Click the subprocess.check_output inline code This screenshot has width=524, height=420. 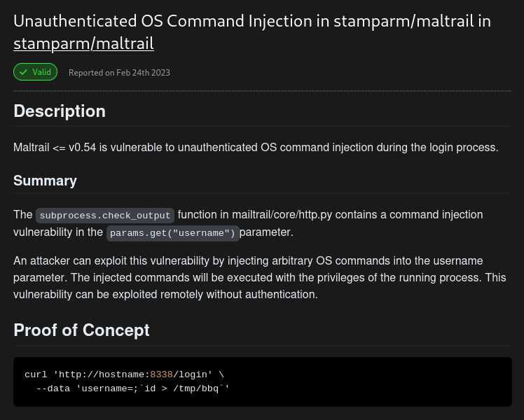[105, 216]
